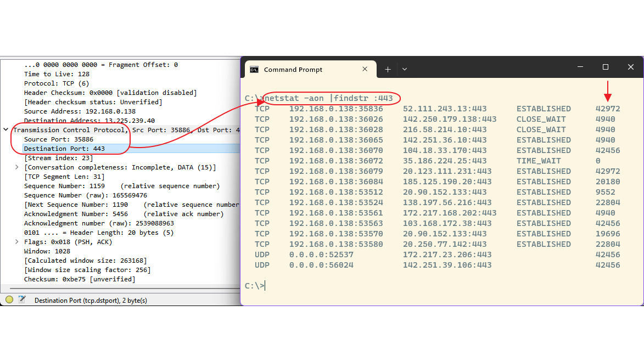644x362 pixels.
Task: Select Header checksum status: Unverified row
Action: (93, 102)
